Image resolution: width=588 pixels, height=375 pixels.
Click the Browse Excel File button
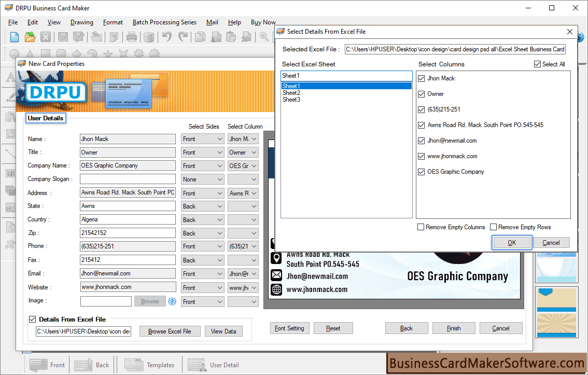170,331
